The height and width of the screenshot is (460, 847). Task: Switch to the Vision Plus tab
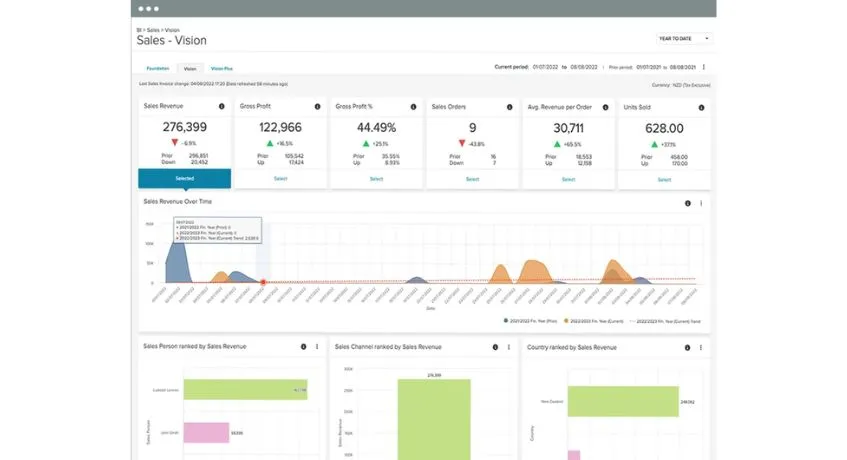(221, 69)
